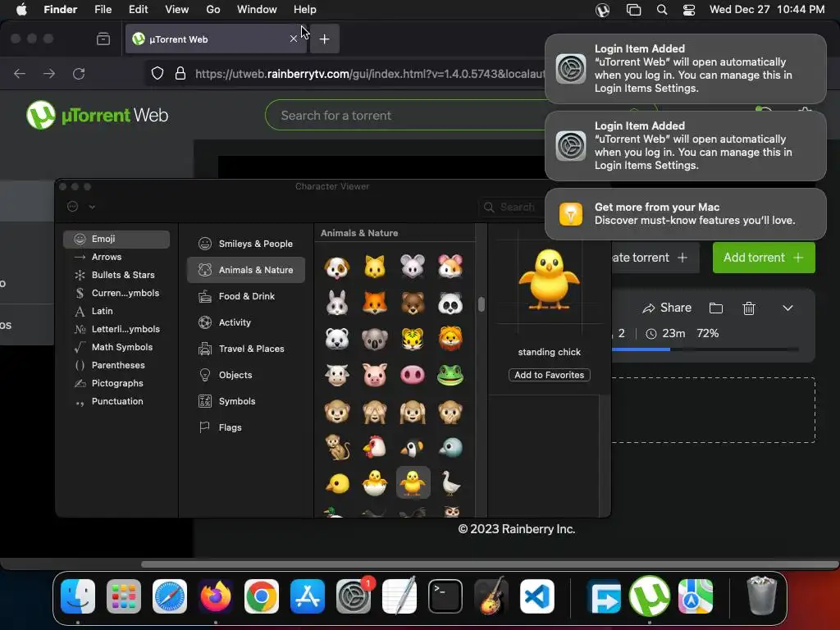Click the uTorrent Web Dock icon
Screen dimensions: 840x630
650,596
